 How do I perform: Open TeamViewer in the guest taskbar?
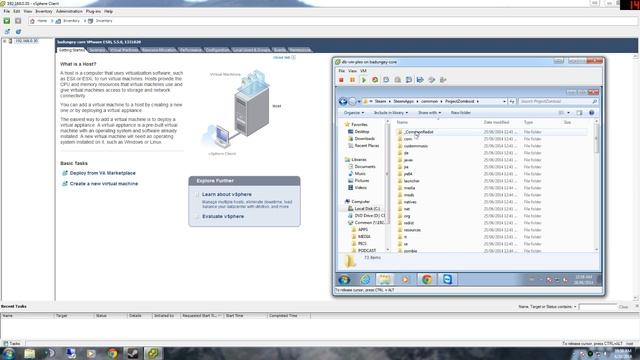(x=447, y=280)
